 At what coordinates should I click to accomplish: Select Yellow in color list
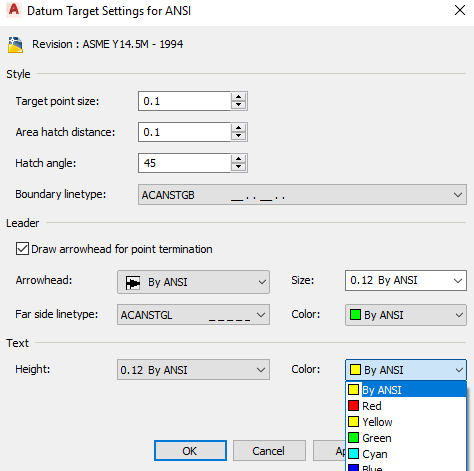(x=406, y=422)
